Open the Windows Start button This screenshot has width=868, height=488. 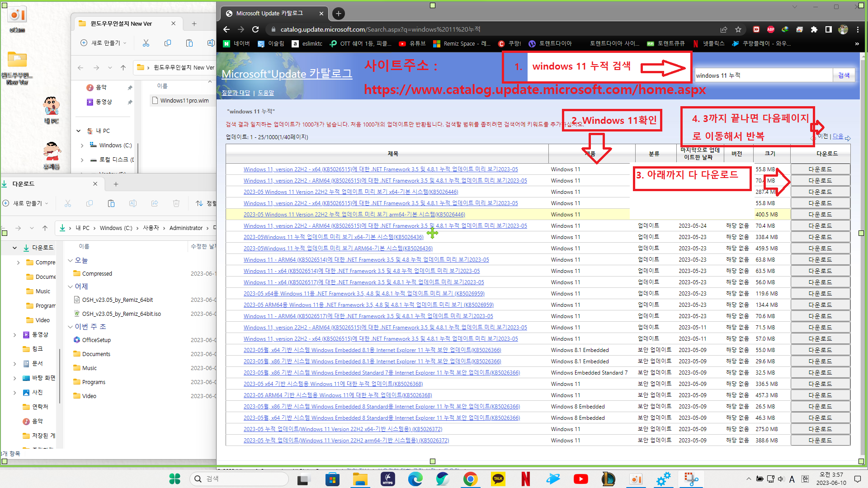[x=175, y=479]
